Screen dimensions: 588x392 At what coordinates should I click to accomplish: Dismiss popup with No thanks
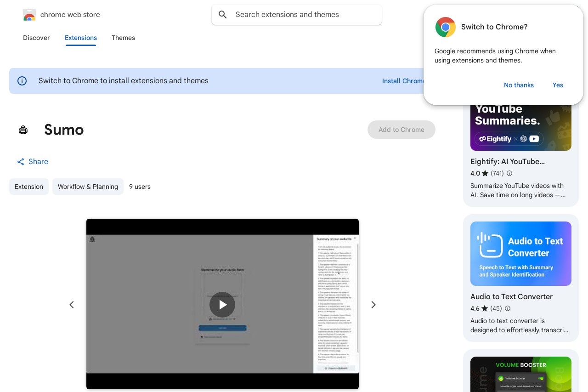(519, 85)
